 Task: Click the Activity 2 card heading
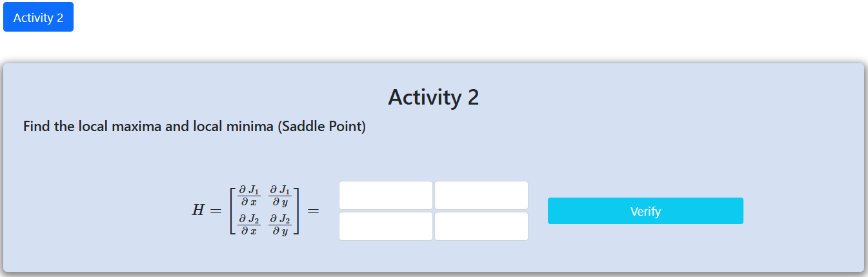(x=433, y=97)
